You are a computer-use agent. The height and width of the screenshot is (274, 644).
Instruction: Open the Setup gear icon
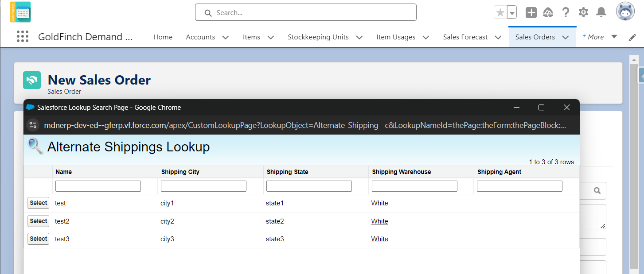pos(583,12)
